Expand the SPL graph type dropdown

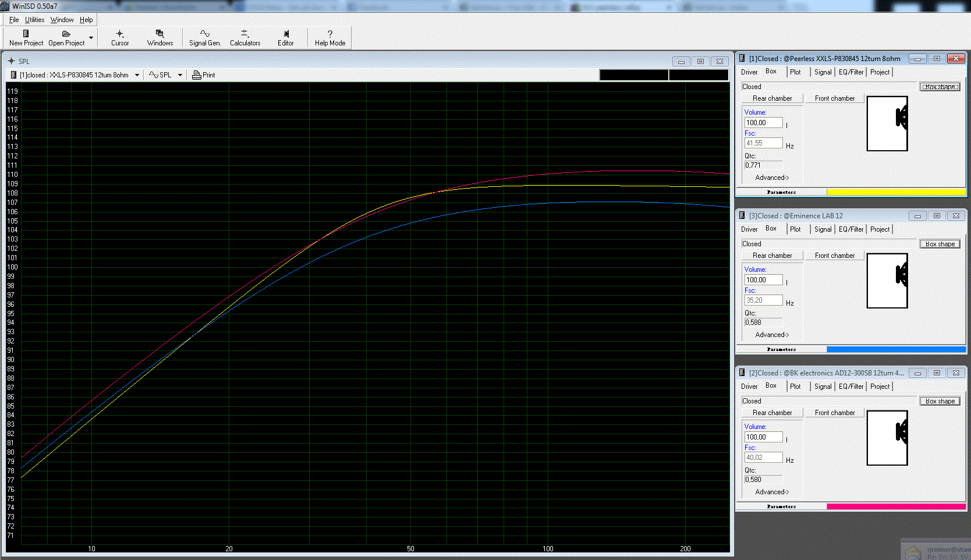click(x=180, y=75)
